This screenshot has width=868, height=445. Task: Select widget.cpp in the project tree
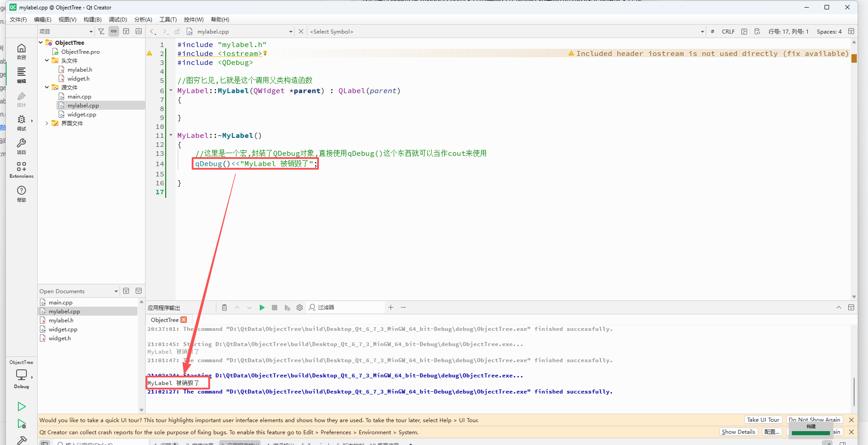82,114
